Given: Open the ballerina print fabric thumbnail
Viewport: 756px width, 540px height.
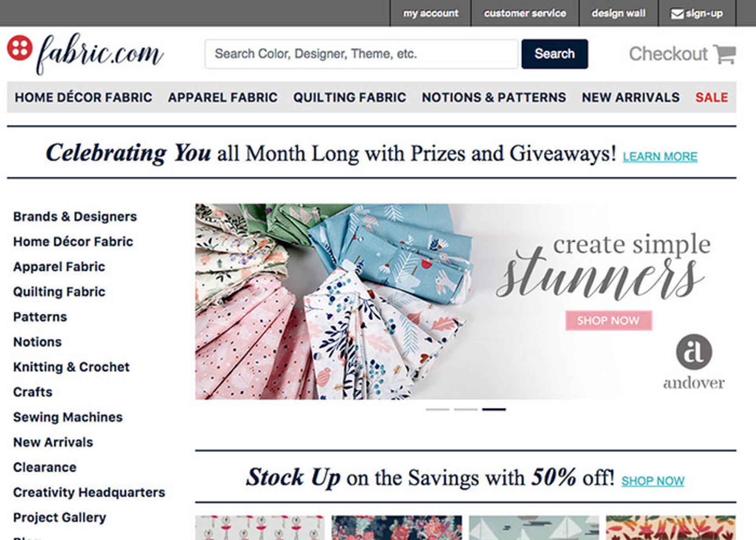Looking at the screenshot, I should tap(260, 528).
